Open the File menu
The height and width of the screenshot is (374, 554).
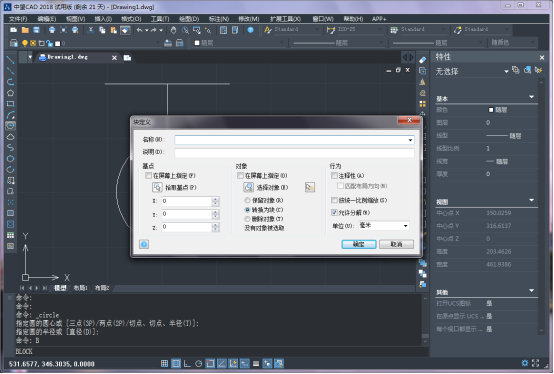[x=18, y=19]
